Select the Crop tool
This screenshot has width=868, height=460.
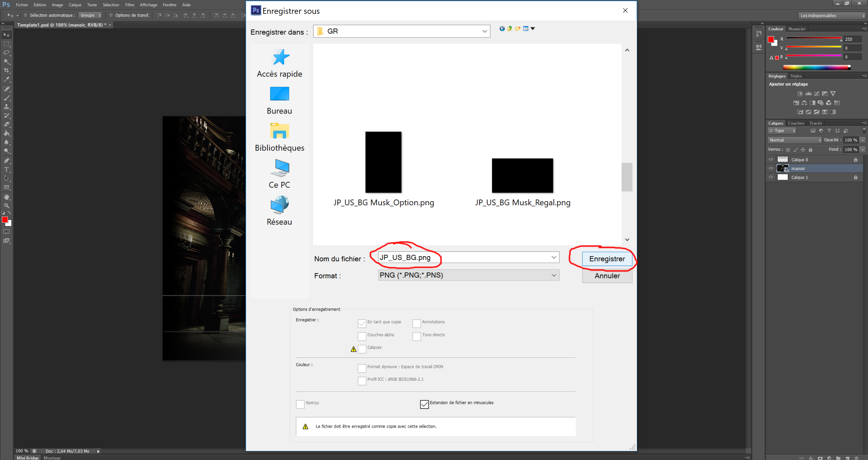[x=6, y=70]
